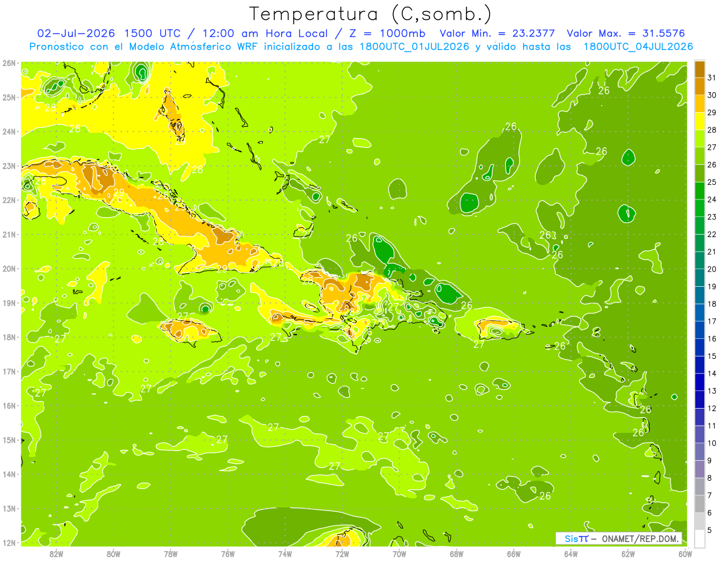The image size is (728, 562).
Task: Pick the gold swatch between 29 and 30
Action: tap(699, 104)
